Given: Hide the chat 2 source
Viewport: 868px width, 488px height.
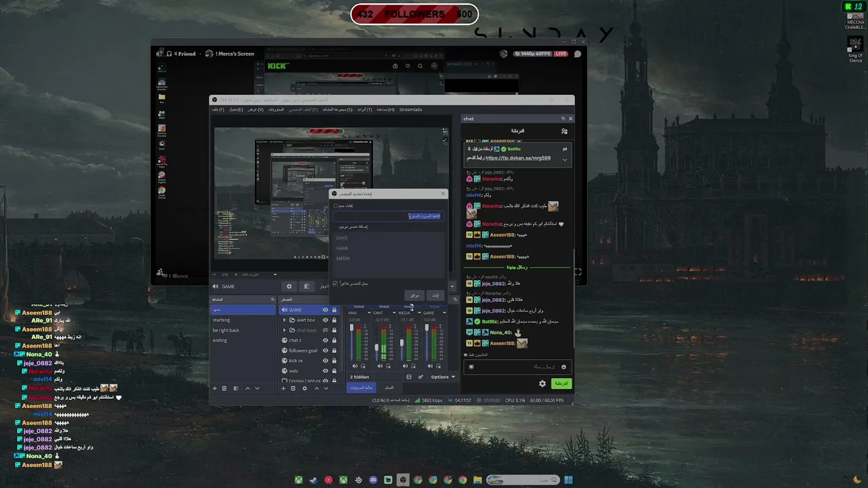Looking at the screenshot, I should pos(325,340).
